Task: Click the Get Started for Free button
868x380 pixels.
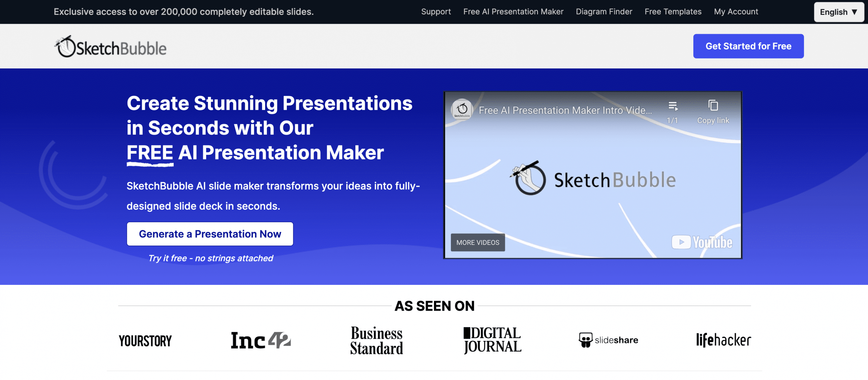Action: click(748, 46)
